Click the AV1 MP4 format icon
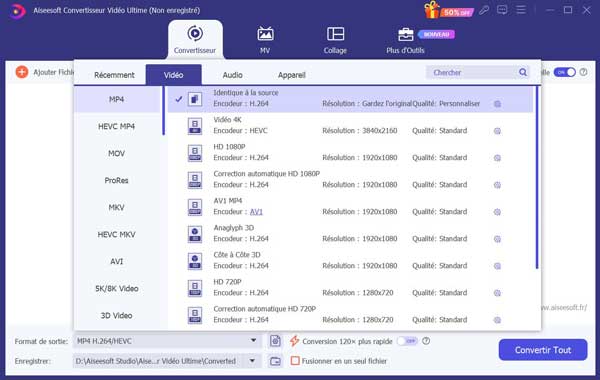Screen dimensions: 600x380 pos(195,207)
